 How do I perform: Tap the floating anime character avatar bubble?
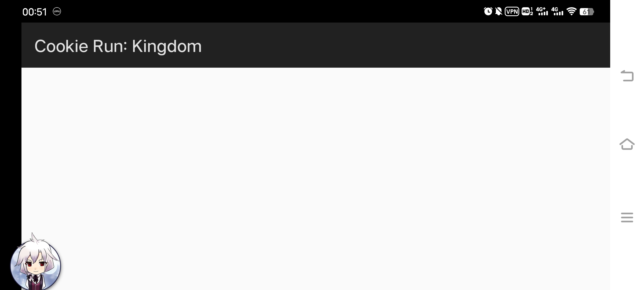35,263
